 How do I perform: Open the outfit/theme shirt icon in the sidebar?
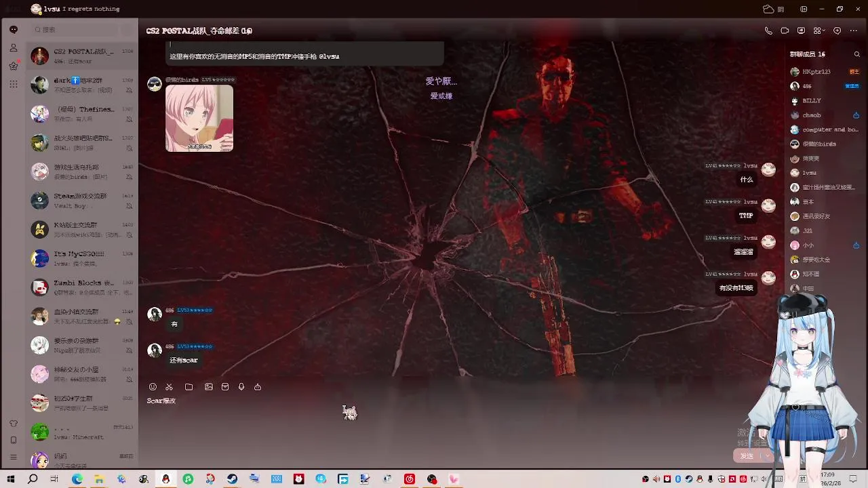(x=13, y=424)
